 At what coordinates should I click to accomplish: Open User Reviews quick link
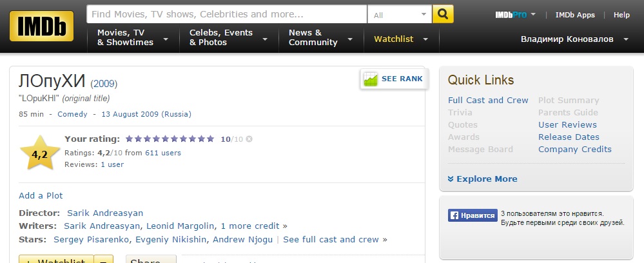pos(567,124)
